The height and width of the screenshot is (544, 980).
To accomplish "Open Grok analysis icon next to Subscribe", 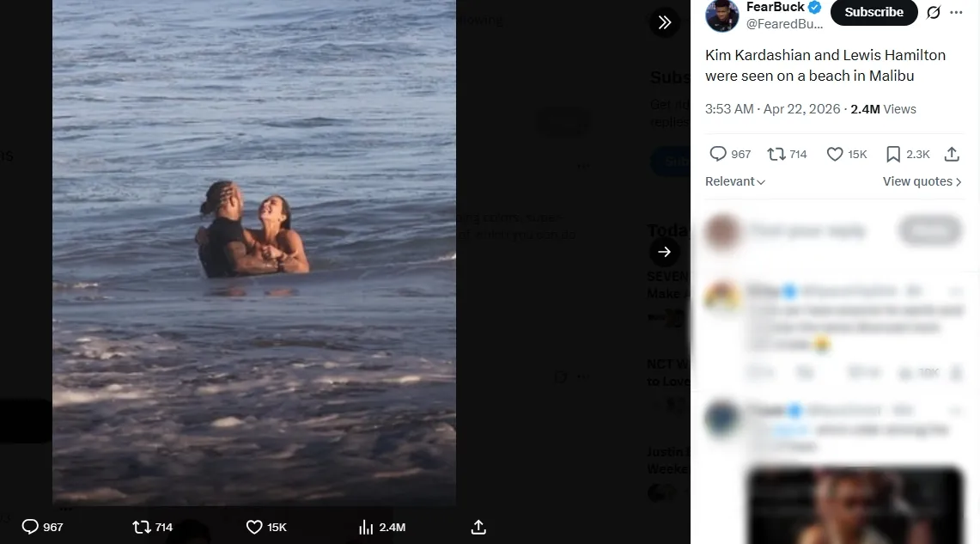I will click(x=934, y=12).
